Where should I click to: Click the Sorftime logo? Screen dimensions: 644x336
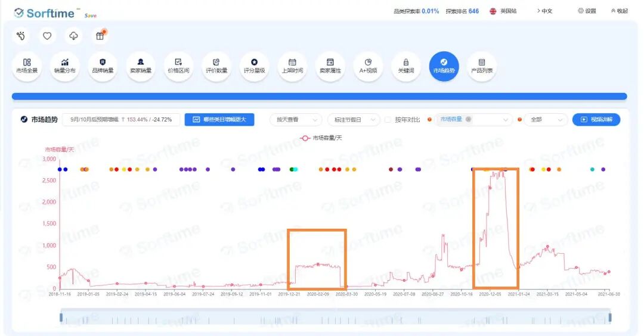[44, 13]
